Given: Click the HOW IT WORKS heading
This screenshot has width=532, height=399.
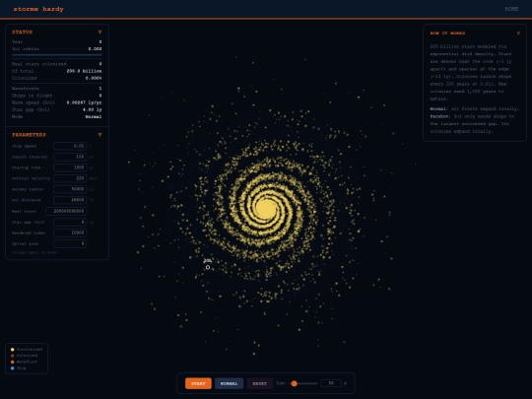Looking at the screenshot, I should [447, 33].
